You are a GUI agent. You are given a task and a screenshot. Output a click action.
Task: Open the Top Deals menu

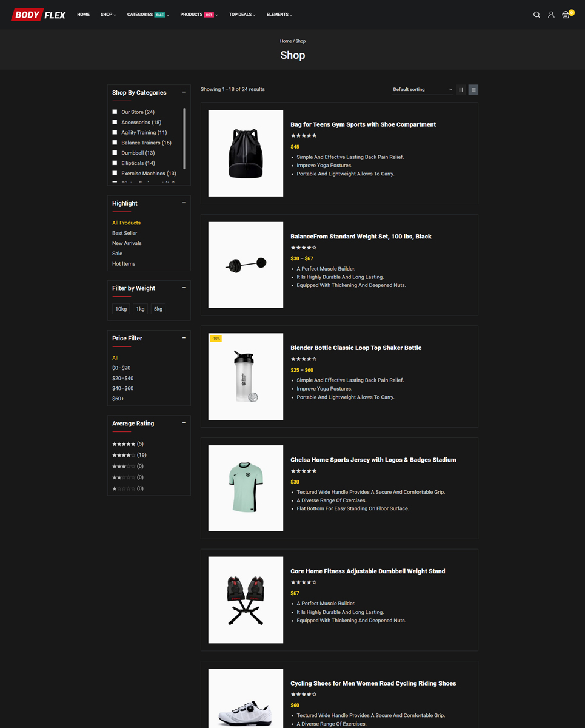tap(242, 15)
